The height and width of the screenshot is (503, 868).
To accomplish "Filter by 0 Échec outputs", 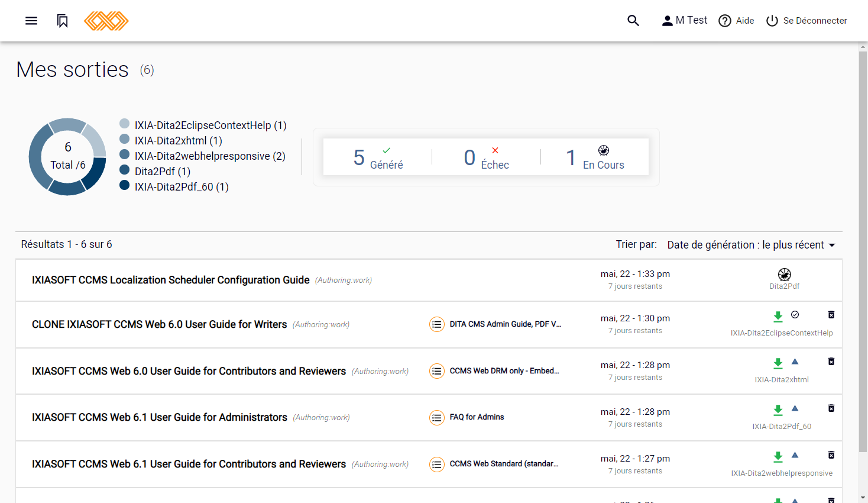I will 486,157.
